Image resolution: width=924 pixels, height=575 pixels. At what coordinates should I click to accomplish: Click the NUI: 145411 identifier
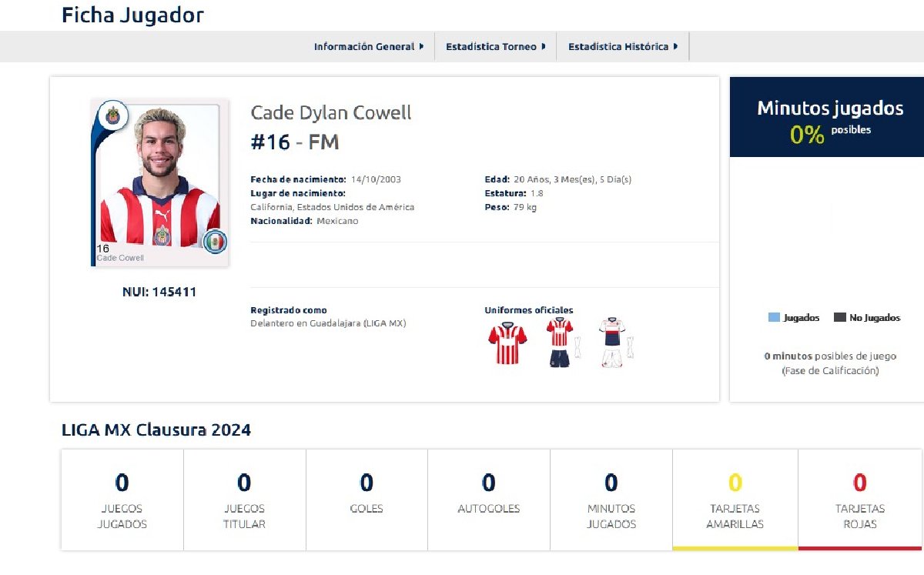159,292
